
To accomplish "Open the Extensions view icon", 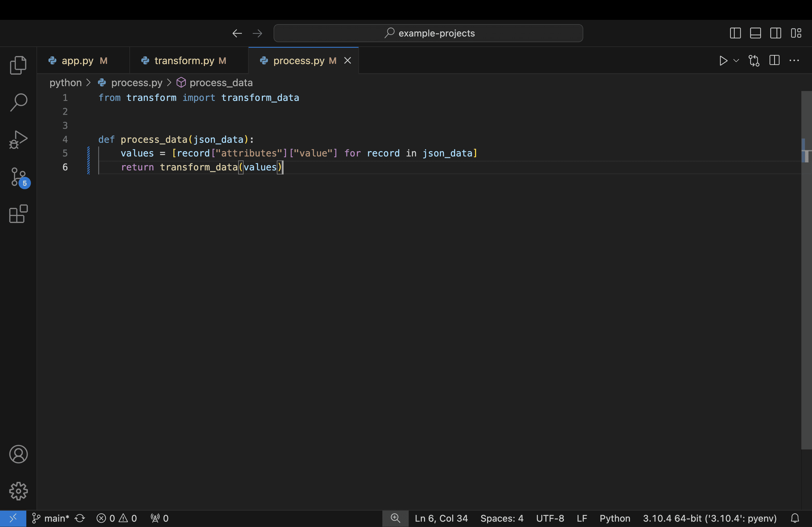I will (x=18, y=214).
